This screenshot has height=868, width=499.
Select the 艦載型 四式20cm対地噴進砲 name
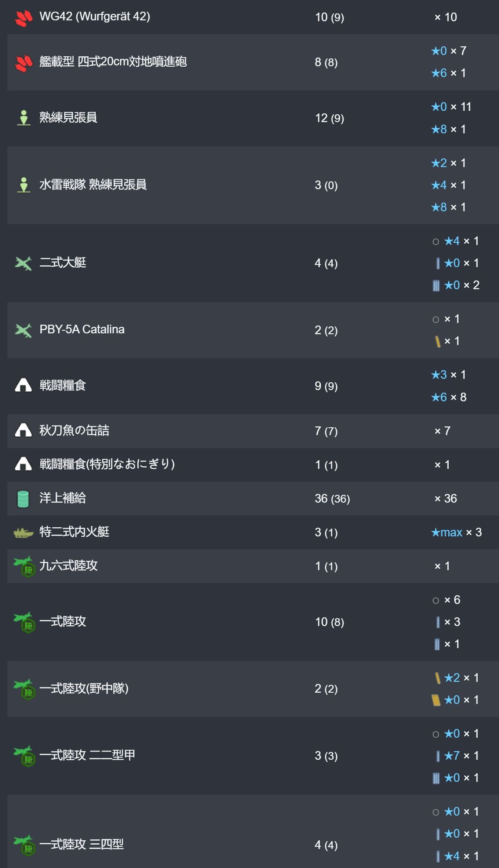point(113,62)
